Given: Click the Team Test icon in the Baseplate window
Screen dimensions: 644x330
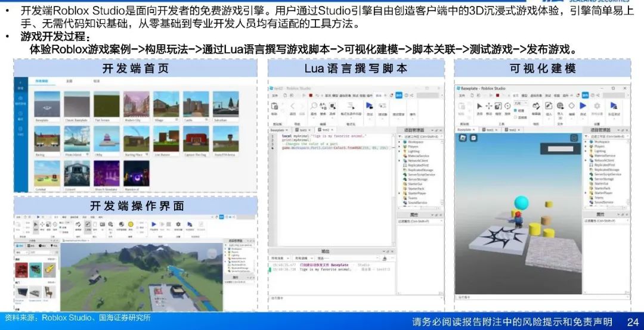Looking at the screenshot, I should coord(614,105).
